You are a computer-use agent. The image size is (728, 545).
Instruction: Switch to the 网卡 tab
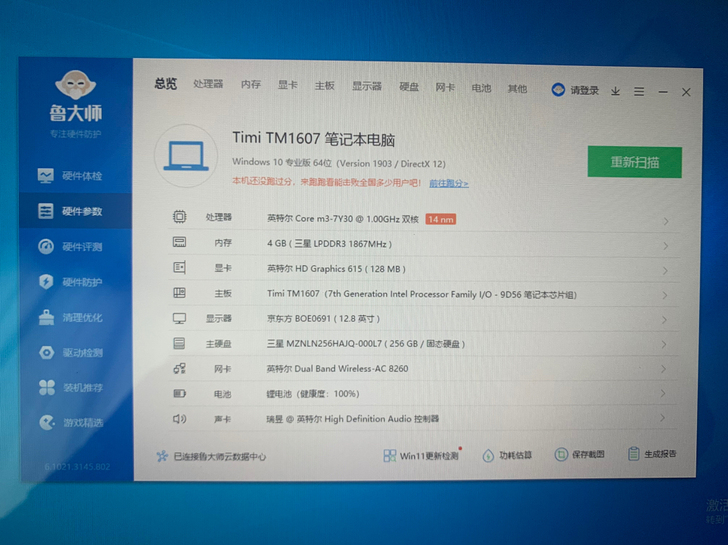pyautogui.click(x=445, y=87)
